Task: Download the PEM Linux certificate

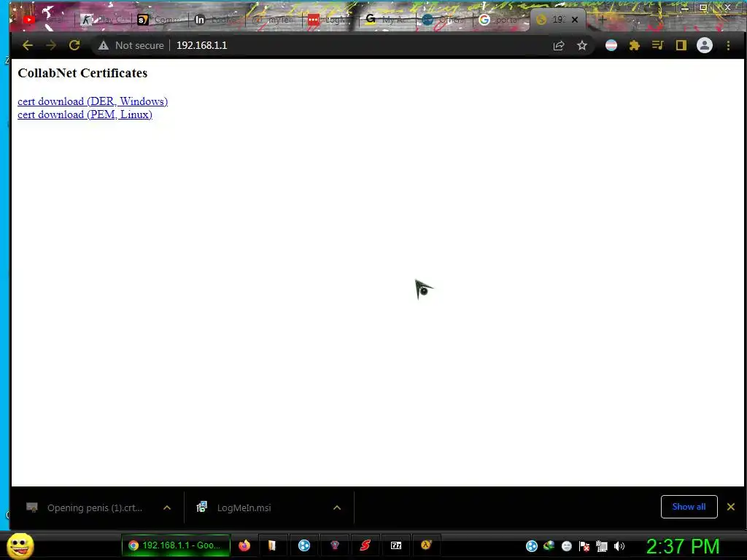Action: 85,114
